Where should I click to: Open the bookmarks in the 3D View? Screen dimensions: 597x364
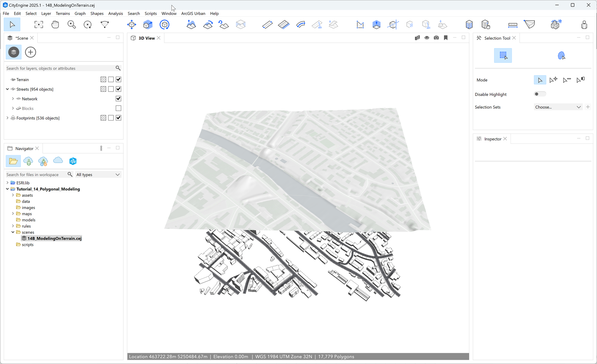tap(446, 38)
